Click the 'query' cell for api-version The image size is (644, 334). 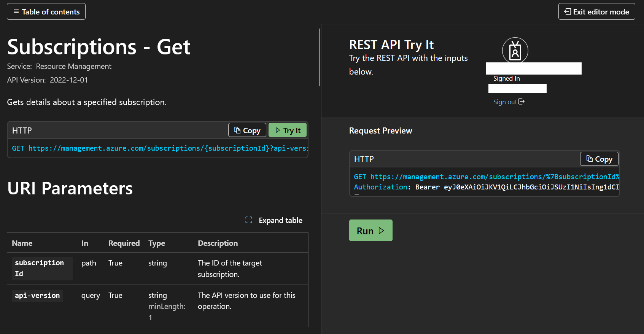[x=91, y=296]
